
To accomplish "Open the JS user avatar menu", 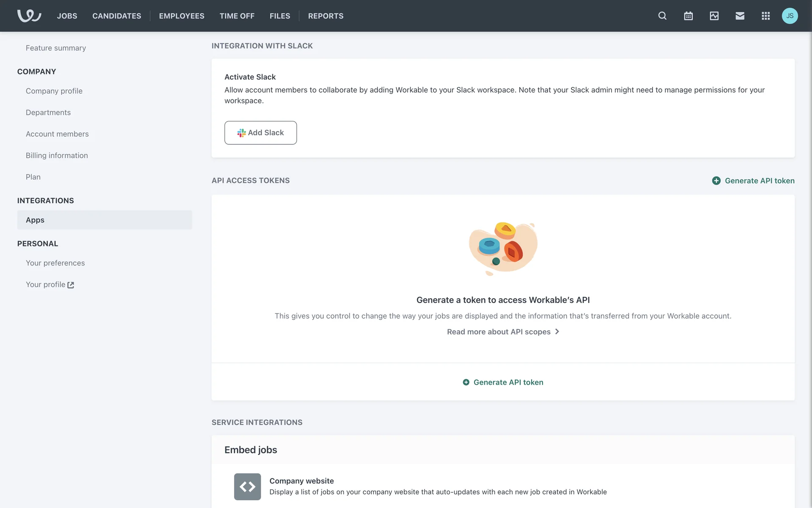I will point(790,16).
